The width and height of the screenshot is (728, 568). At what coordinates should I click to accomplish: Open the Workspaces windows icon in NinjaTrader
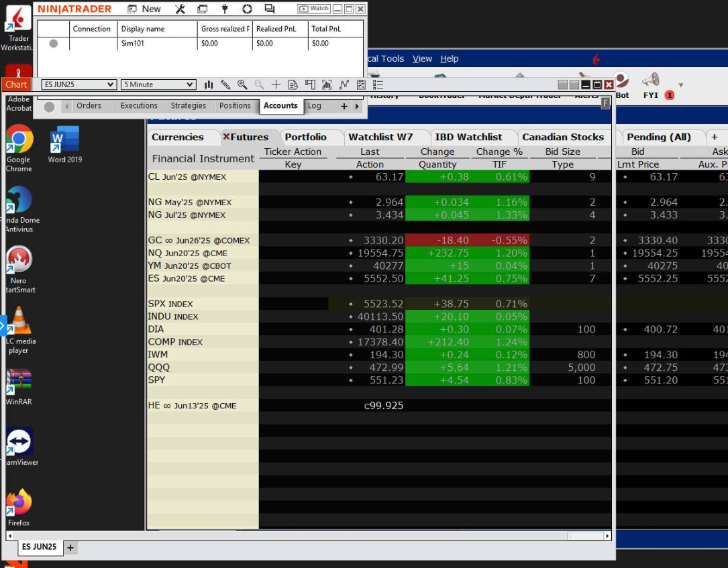(x=203, y=9)
